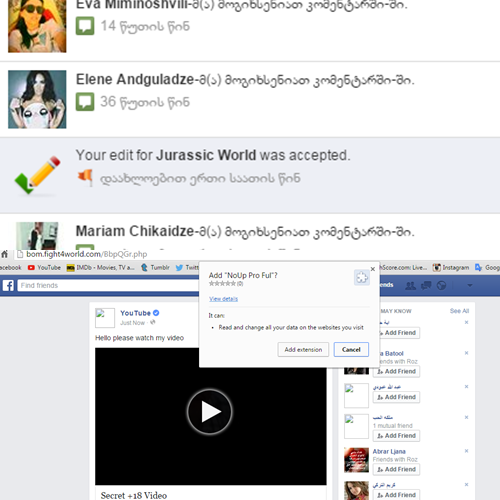Add Abrar Ljana as a friend

[x=396, y=470]
